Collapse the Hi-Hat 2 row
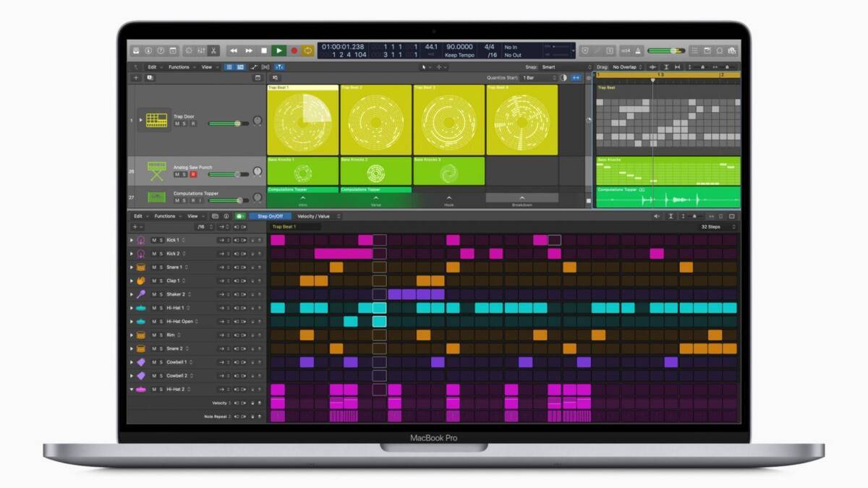The width and height of the screenshot is (868, 488). coord(132,390)
